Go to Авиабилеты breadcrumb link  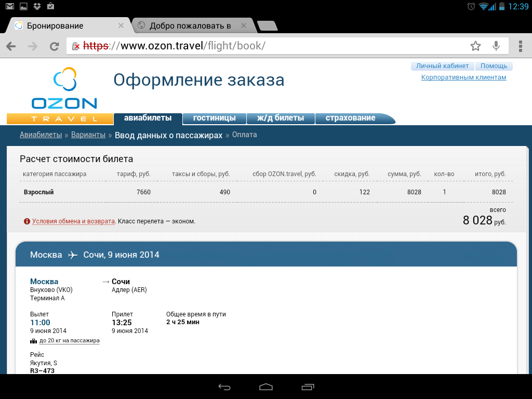[41, 135]
